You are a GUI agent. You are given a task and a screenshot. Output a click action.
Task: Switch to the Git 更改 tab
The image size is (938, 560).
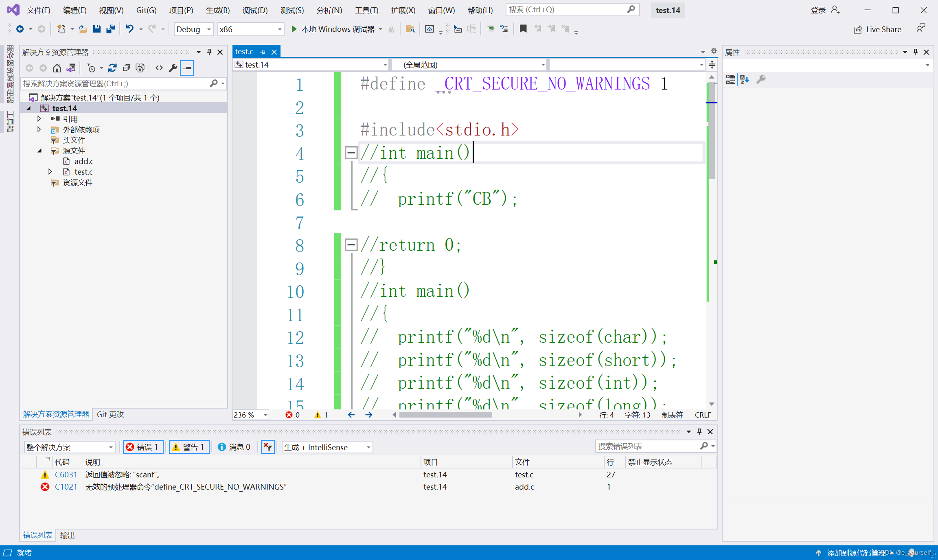110,414
